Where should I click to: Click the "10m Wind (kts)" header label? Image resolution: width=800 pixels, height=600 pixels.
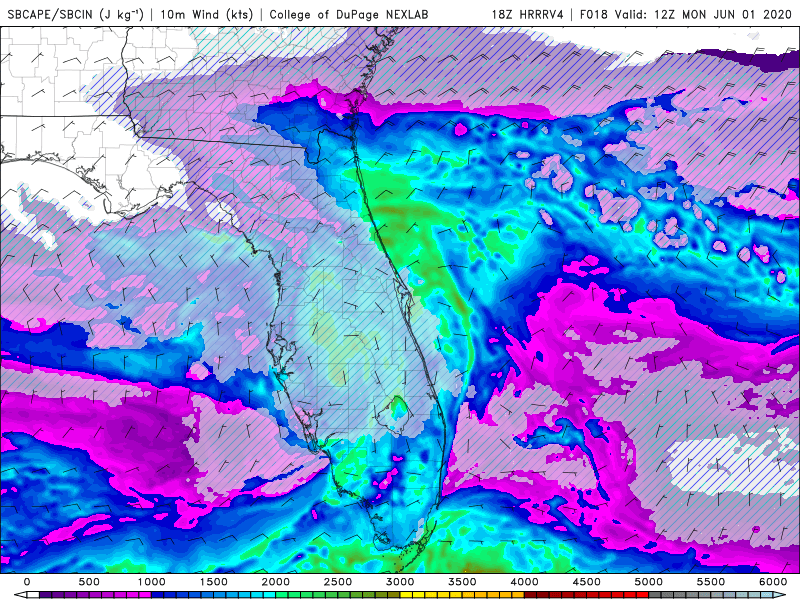point(207,14)
